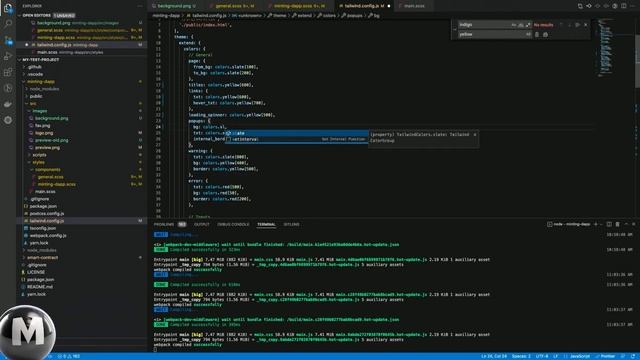Expand the scripts folder
This screenshot has height=360, width=640.
[39, 155]
